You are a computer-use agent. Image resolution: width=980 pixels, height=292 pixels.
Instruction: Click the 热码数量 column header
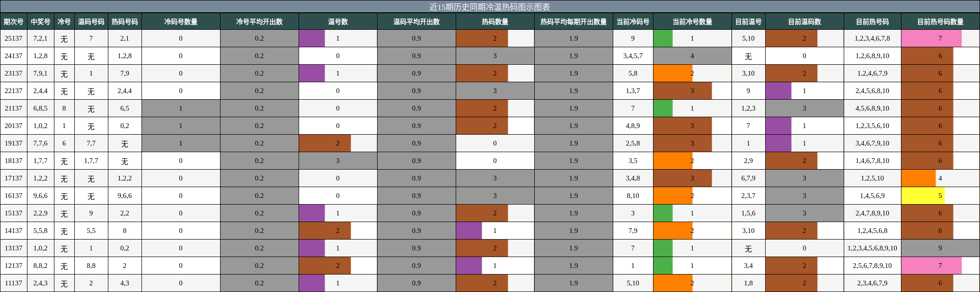coord(495,21)
